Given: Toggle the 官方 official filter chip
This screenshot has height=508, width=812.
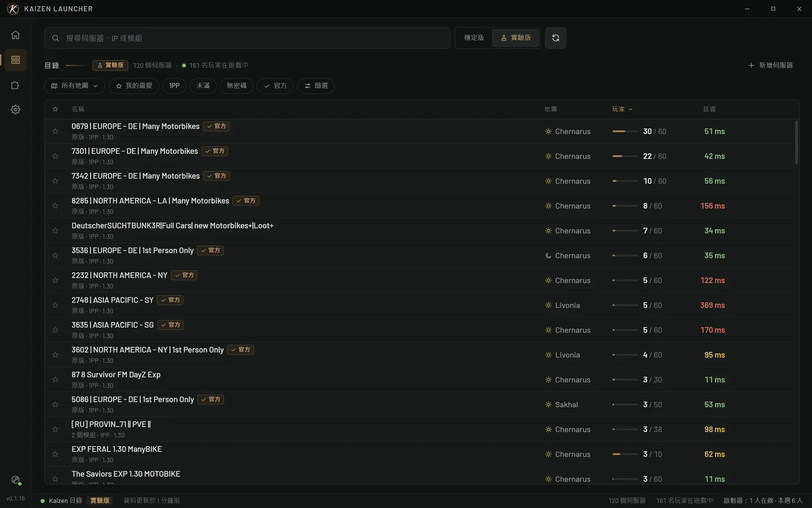Looking at the screenshot, I should point(275,86).
